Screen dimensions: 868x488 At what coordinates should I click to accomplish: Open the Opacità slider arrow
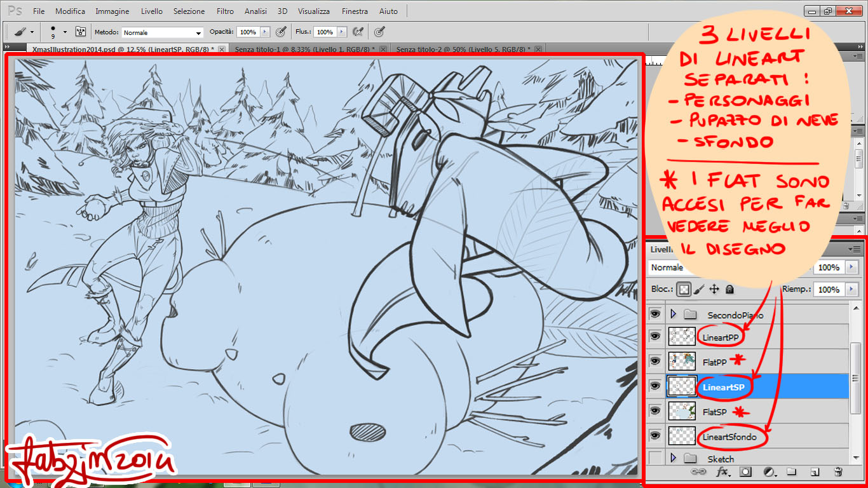pos(266,32)
